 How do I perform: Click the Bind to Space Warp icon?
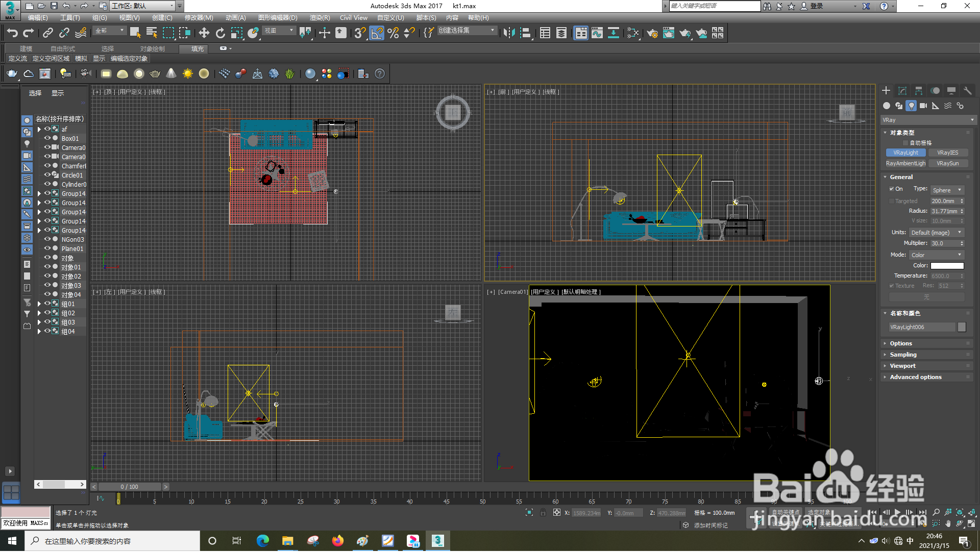pos(81,33)
